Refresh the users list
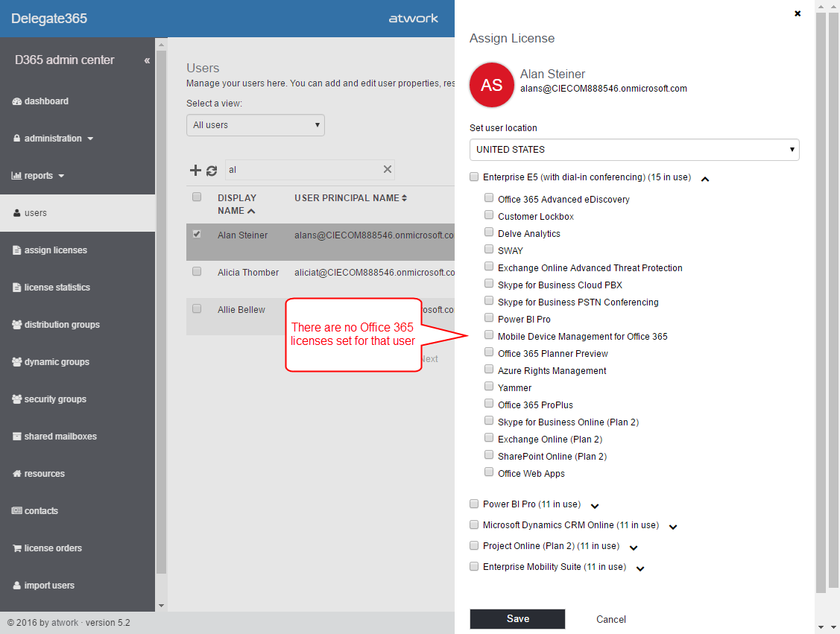840x634 pixels. [x=212, y=171]
